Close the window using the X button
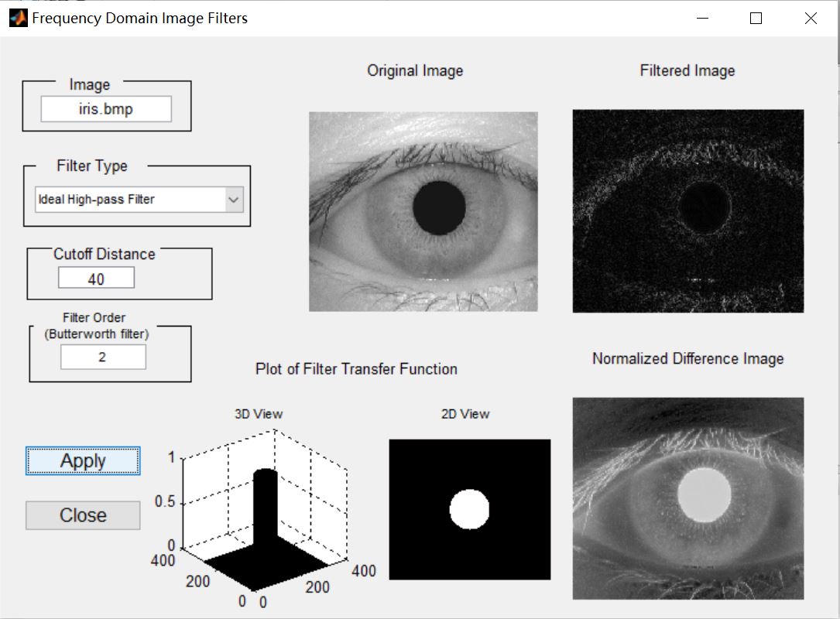This screenshot has height=619, width=840. click(811, 19)
